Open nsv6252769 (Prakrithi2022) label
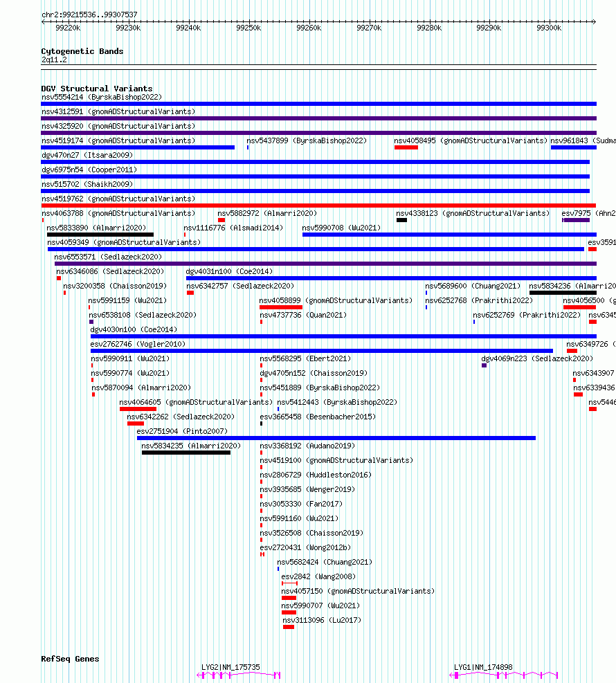616x683 pixels. pyautogui.click(x=527, y=315)
